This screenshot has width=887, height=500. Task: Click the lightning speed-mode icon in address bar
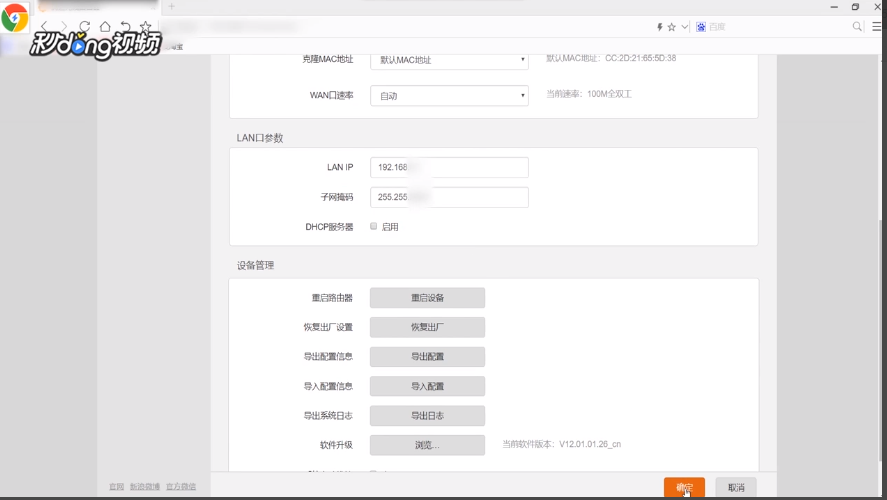(x=660, y=27)
